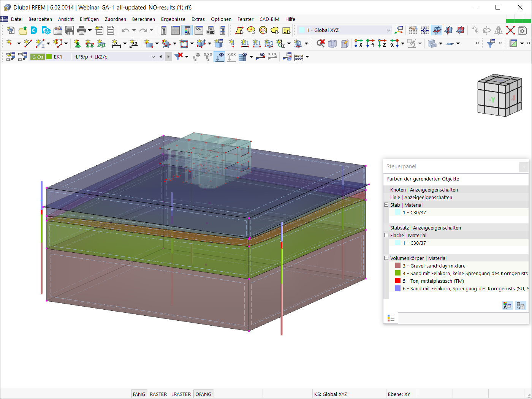Image resolution: width=532 pixels, height=399 pixels.
Task: Click the magnifier with red X icon
Action: [x=321, y=44]
